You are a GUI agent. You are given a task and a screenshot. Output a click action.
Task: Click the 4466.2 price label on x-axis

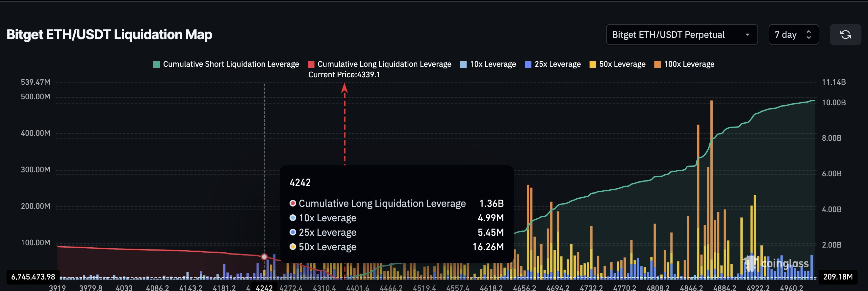coord(391,288)
